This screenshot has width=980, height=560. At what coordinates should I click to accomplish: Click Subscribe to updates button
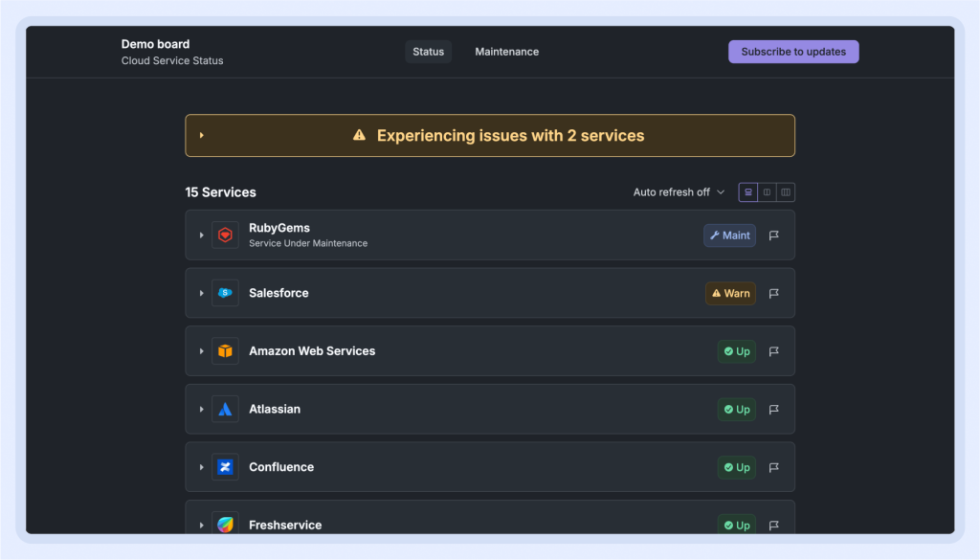click(793, 52)
